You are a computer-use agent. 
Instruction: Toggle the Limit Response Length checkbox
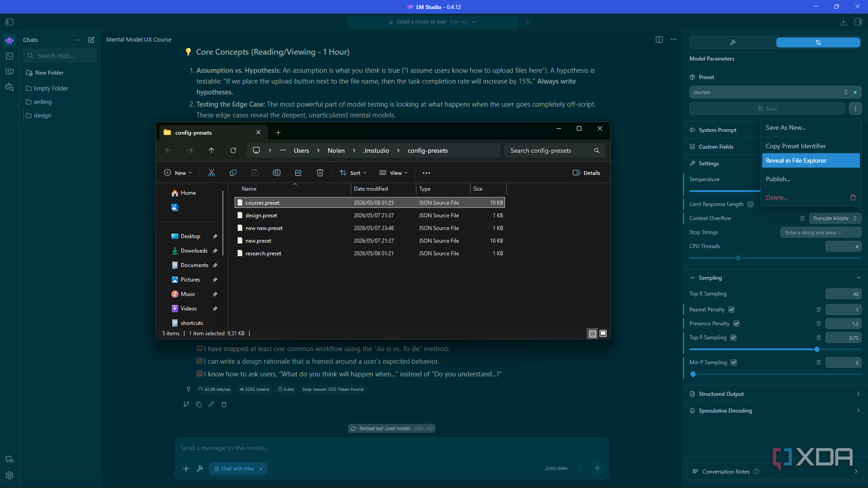click(750, 204)
